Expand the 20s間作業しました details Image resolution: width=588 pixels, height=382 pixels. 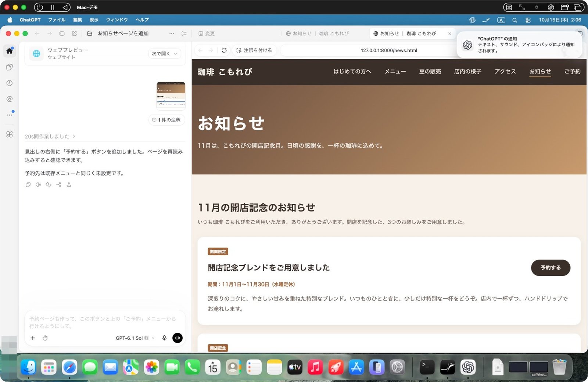50,136
